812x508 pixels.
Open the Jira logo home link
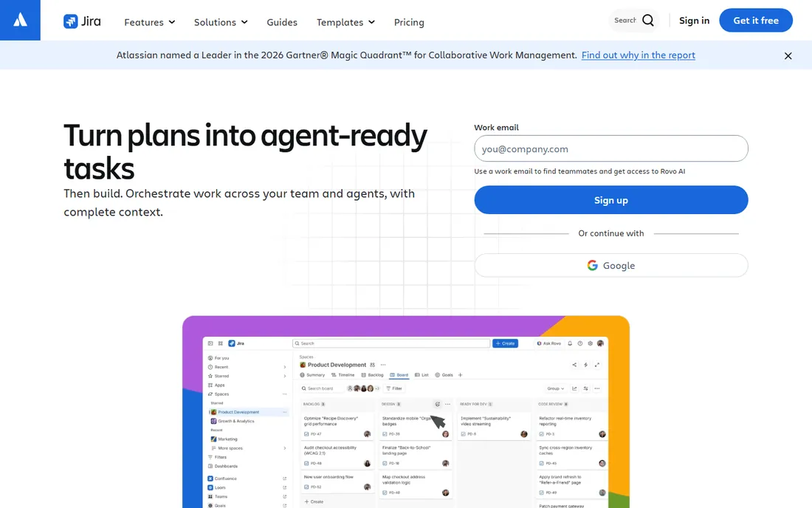tap(82, 21)
